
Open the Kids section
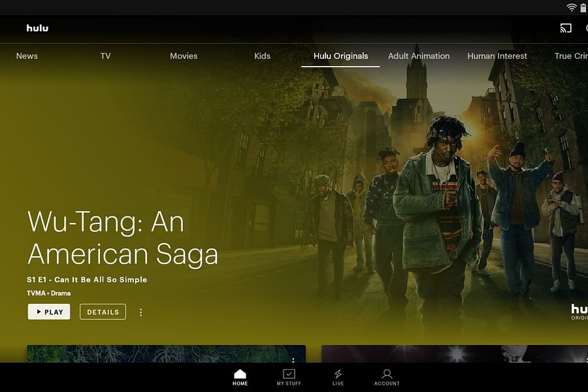click(262, 56)
